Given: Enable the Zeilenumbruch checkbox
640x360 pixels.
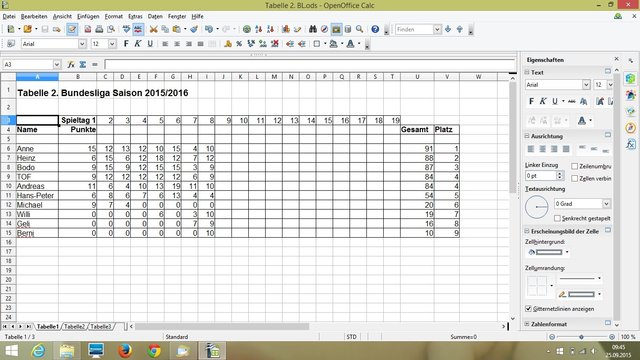Looking at the screenshot, I should (575, 166).
